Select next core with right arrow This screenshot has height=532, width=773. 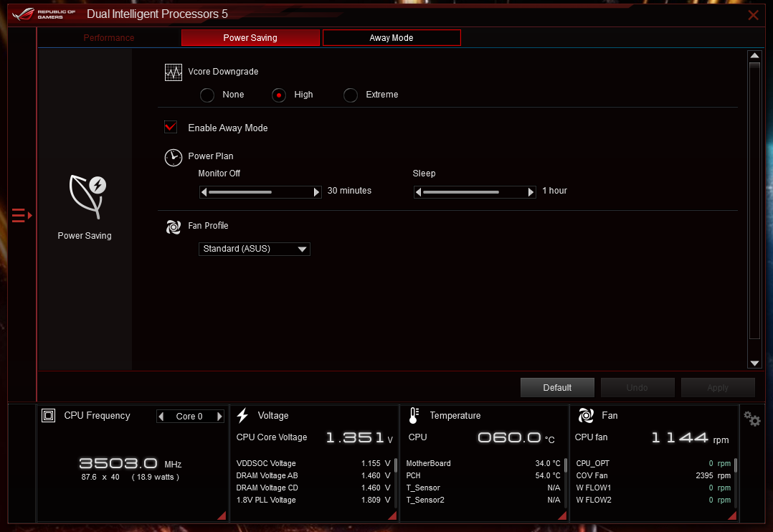[x=219, y=417]
